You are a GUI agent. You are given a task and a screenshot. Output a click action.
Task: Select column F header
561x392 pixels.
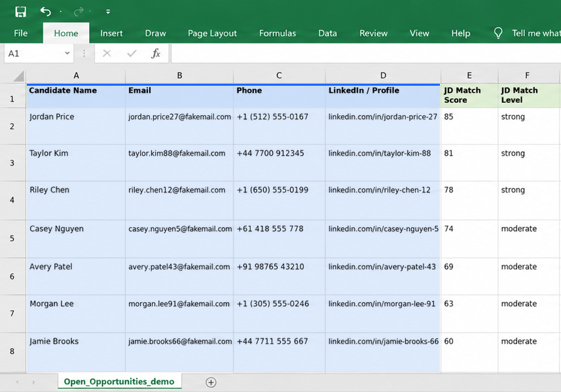pos(527,75)
